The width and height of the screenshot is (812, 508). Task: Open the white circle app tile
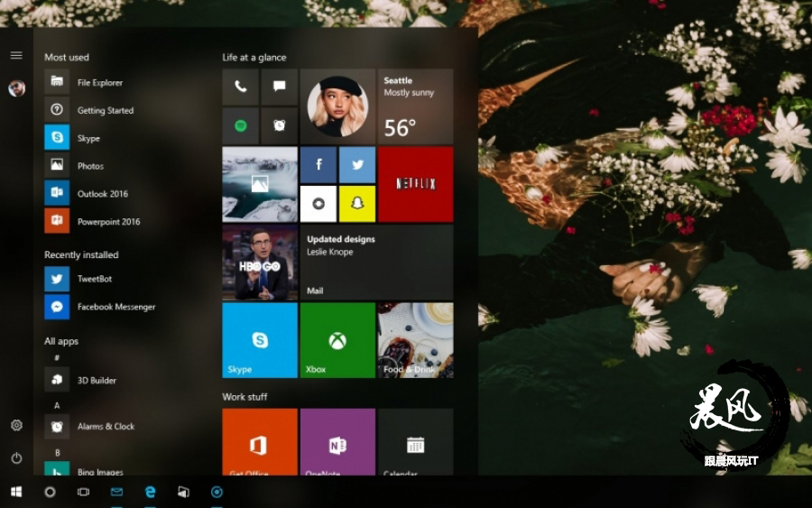click(318, 204)
